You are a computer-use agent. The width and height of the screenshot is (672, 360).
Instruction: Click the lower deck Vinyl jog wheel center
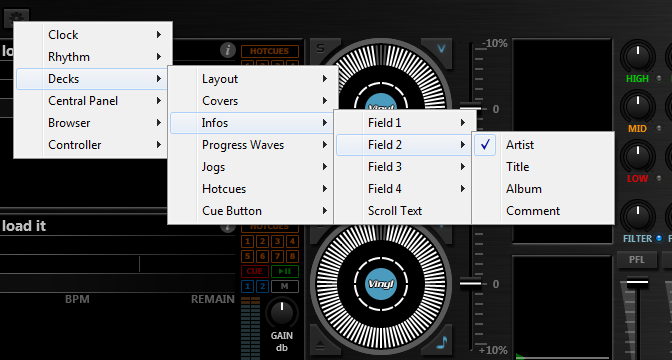click(381, 284)
